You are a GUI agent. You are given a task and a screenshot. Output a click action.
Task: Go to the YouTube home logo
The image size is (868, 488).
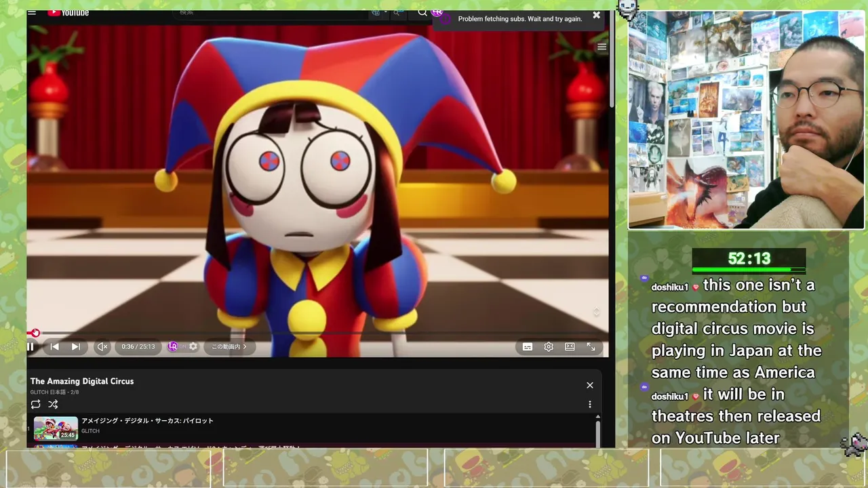[x=68, y=12]
